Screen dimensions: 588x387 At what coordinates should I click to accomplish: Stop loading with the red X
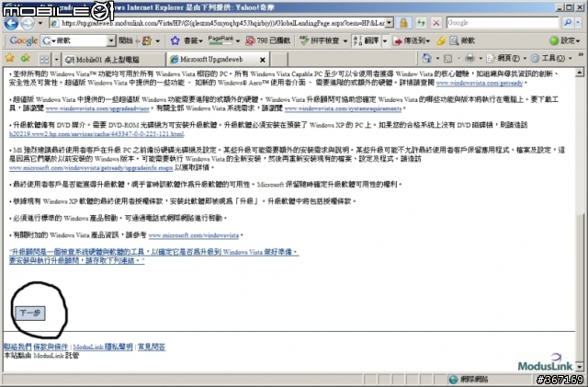point(436,23)
